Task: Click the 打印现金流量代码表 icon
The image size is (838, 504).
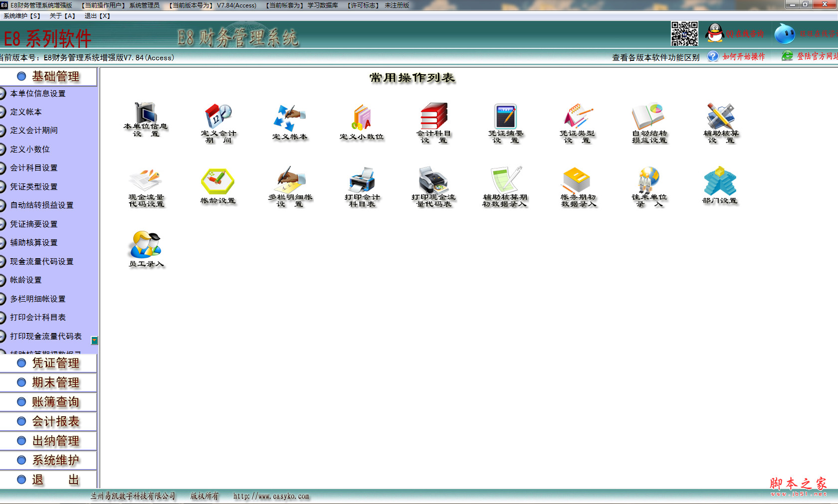Action: click(433, 187)
